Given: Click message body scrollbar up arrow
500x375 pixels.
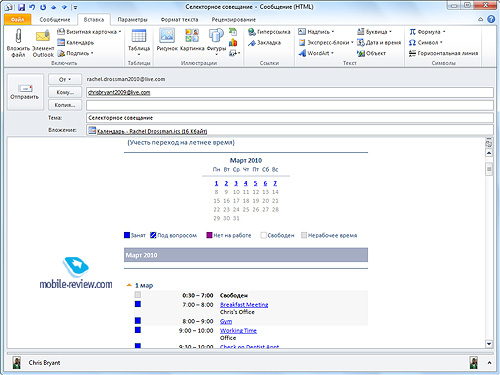Looking at the screenshot, I should (x=489, y=153).
